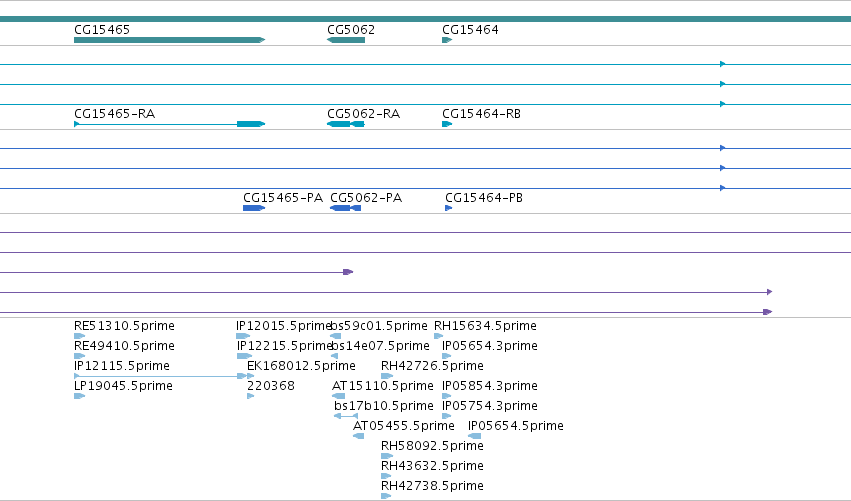Viewport: 851px width, 501px height.
Task: Select transcript CG15465-RA
Action: (115, 114)
